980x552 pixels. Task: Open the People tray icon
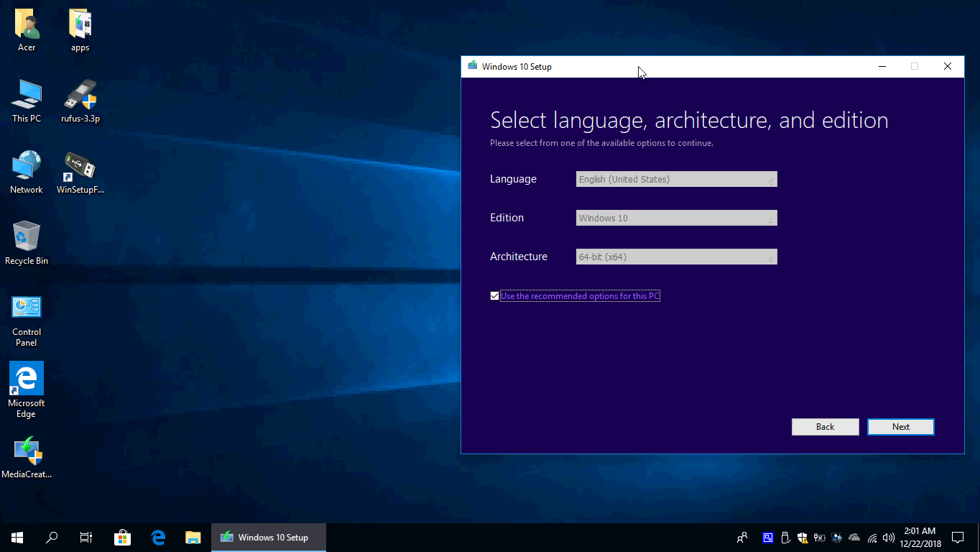click(742, 538)
